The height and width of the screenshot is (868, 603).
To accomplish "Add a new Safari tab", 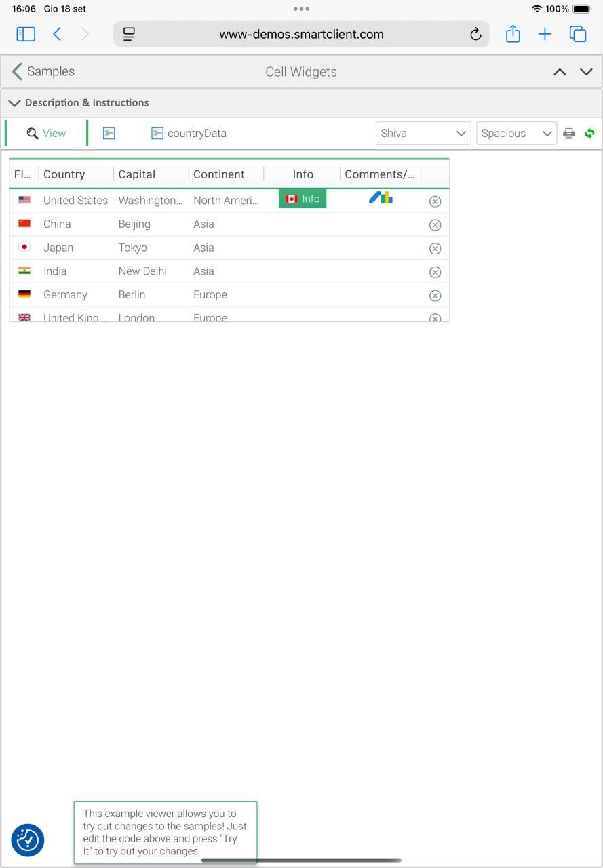I will click(545, 34).
